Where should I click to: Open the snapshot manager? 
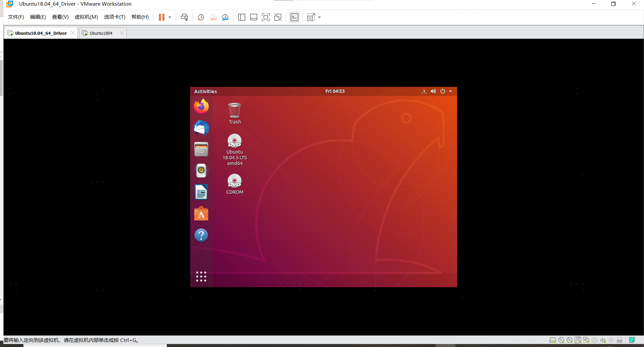[225, 17]
